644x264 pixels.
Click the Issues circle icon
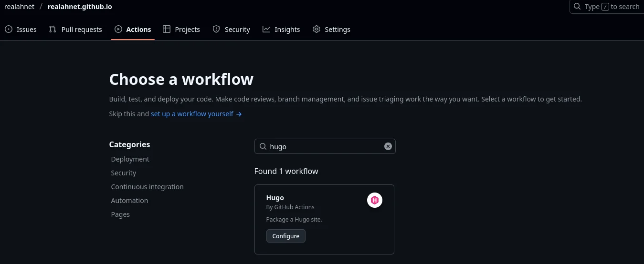point(9,30)
